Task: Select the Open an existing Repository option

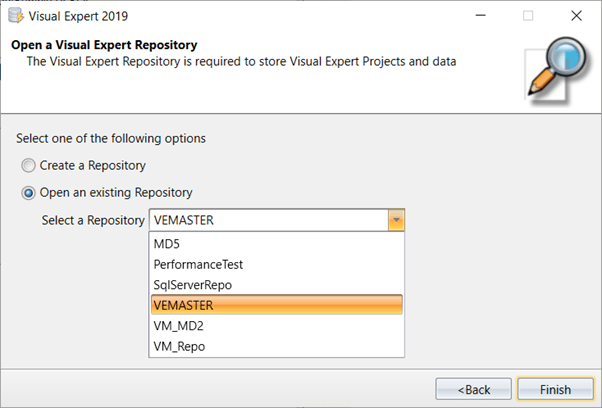Action: 27,192
